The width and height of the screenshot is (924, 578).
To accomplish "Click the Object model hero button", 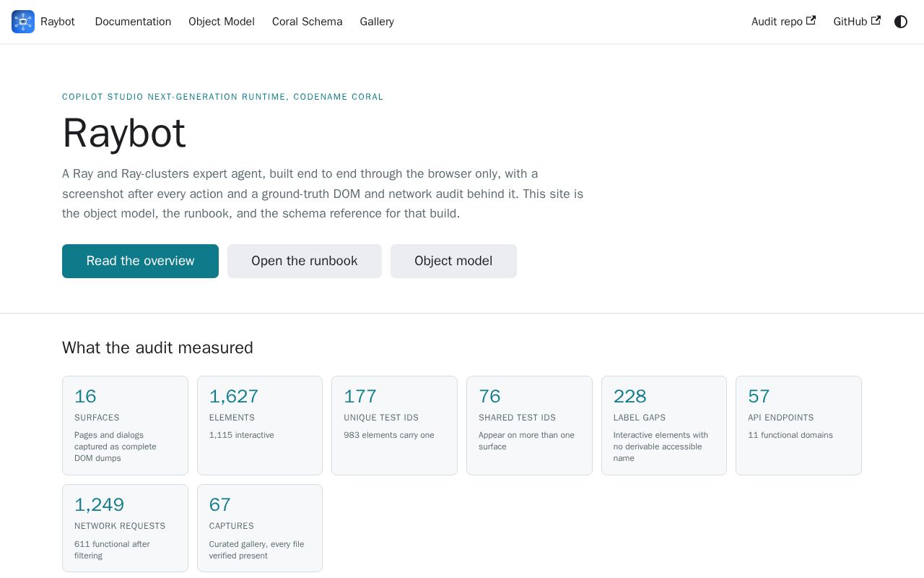I will coord(453,261).
